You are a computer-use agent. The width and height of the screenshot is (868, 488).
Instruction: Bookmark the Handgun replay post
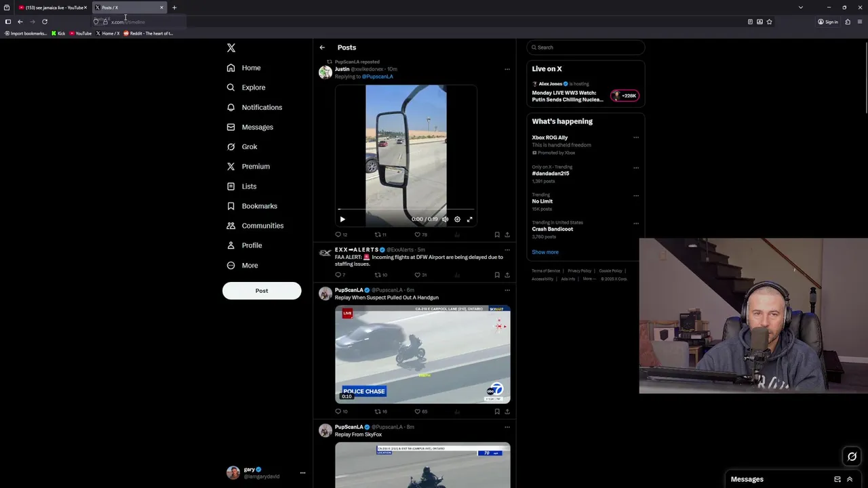[497, 411]
